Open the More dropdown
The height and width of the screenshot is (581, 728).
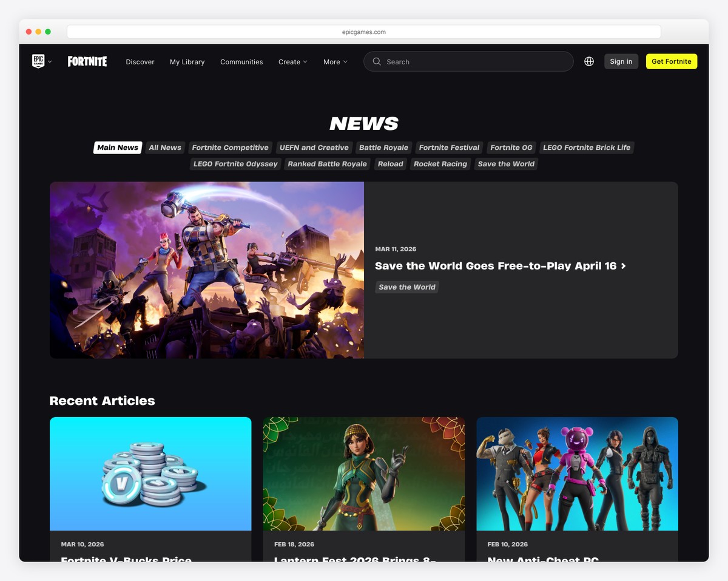pos(335,61)
